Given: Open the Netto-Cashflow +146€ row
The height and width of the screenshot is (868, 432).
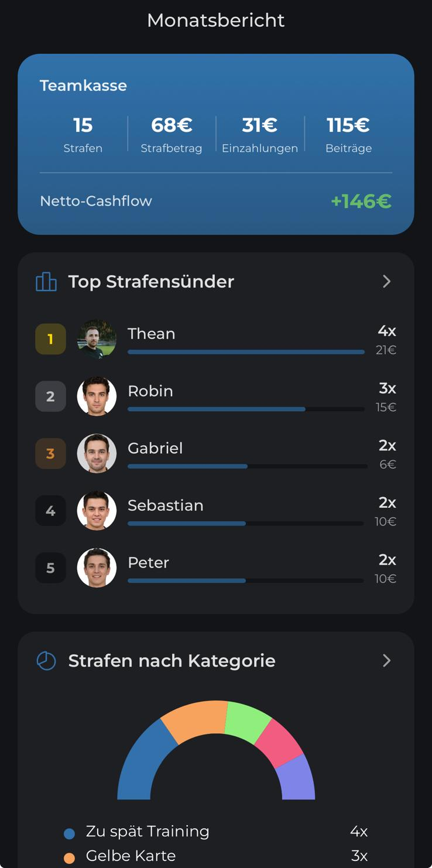Looking at the screenshot, I should point(216,201).
